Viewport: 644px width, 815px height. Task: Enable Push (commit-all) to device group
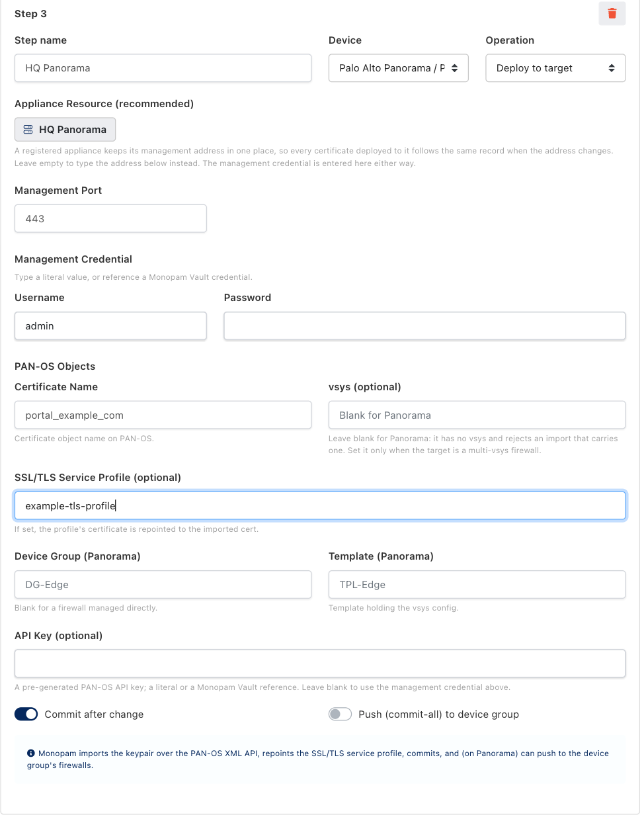[340, 714]
